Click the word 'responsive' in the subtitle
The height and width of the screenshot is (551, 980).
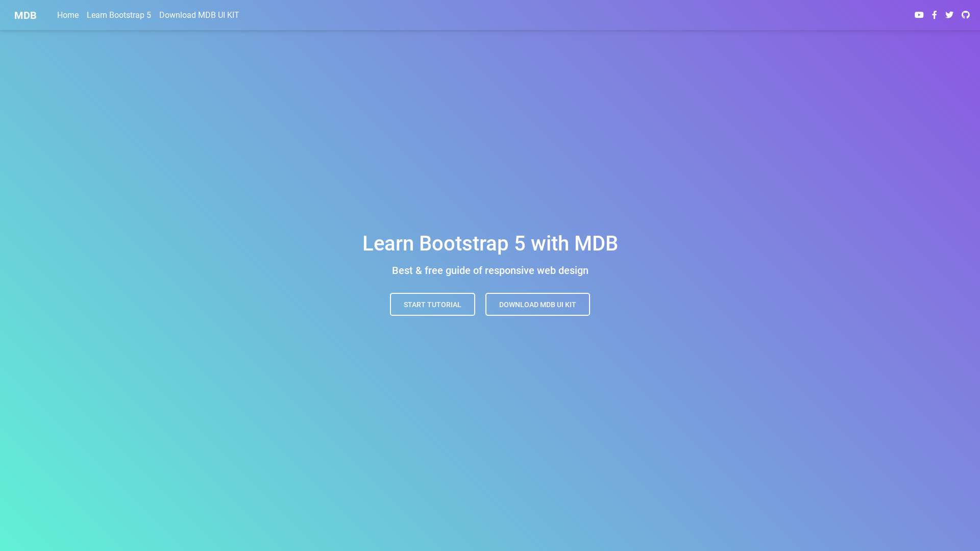[509, 270]
